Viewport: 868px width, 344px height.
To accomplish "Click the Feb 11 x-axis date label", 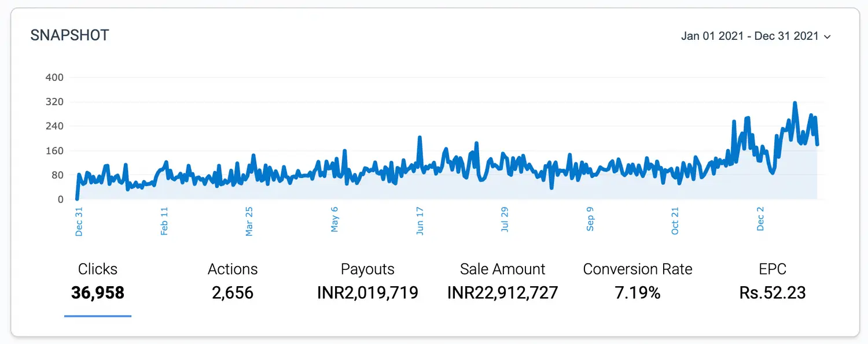I will 164,221.
